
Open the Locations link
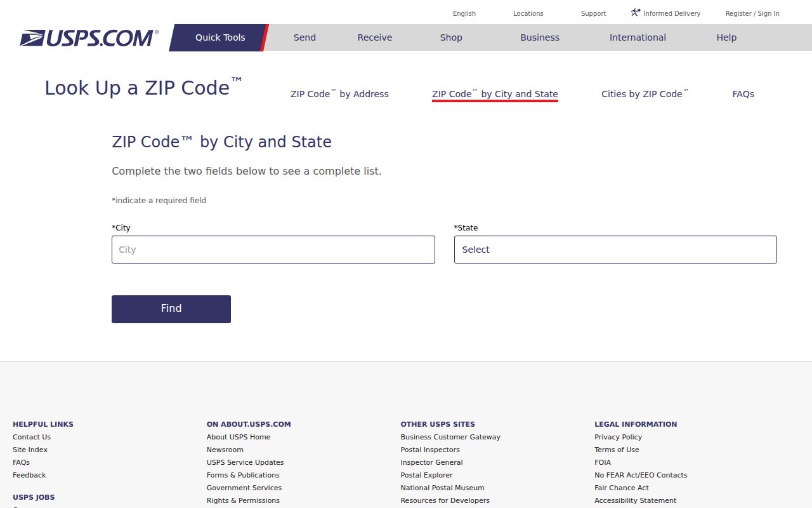click(528, 13)
